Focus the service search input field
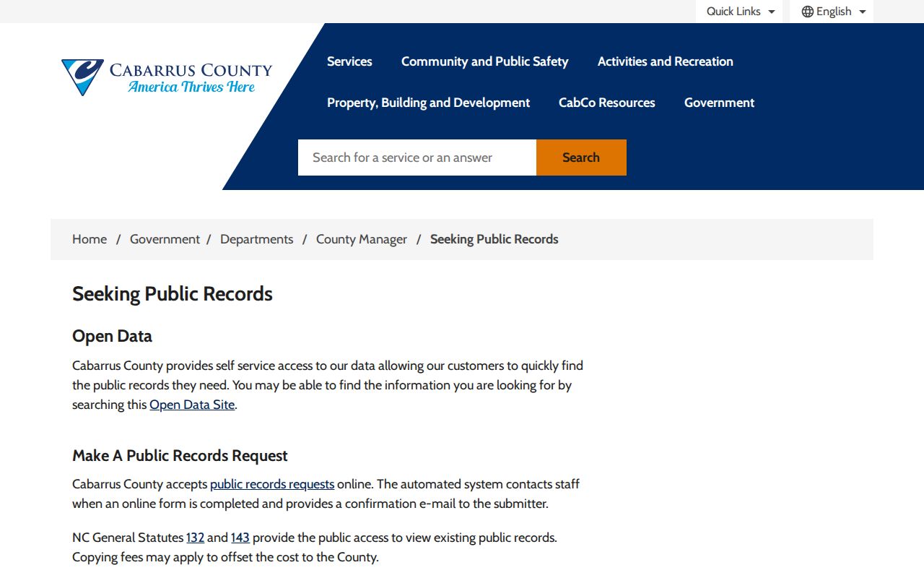This screenshot has height=578, width=924. click(x=417, y=158)
